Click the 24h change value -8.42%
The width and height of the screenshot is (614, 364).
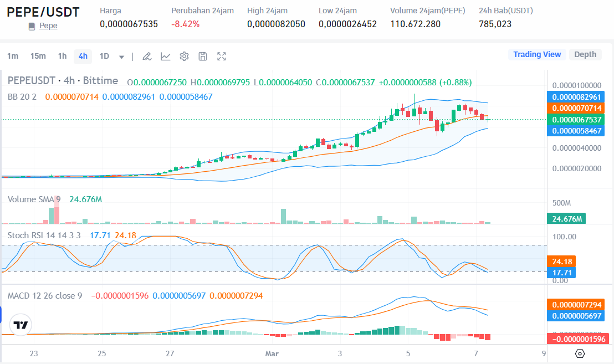pyautogui.click(x=185, y=24)
